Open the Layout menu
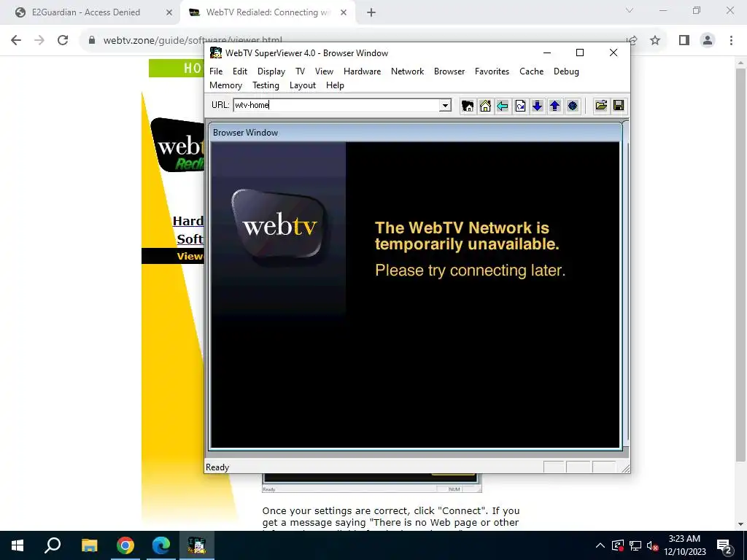The width and height of the screenshot is (747, 560). click(303, 85)
